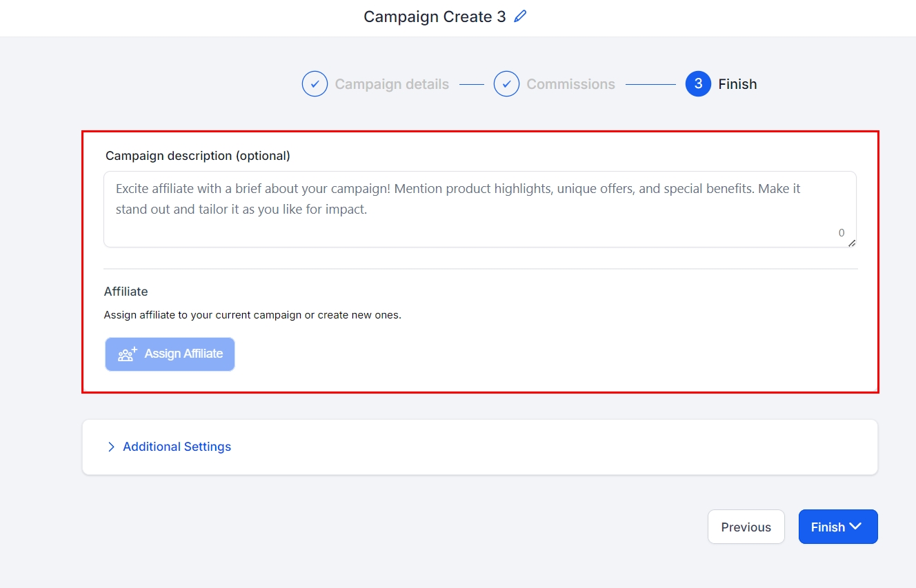Click the Commissions step checkmark circle
The height and width of the screenshot is (588, 916).
506,84
